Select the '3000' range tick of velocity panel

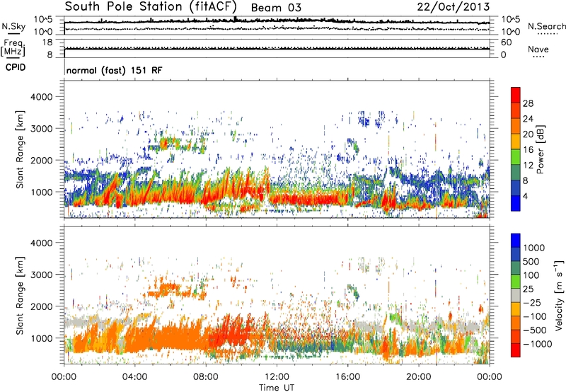click(x=41, y=275)
